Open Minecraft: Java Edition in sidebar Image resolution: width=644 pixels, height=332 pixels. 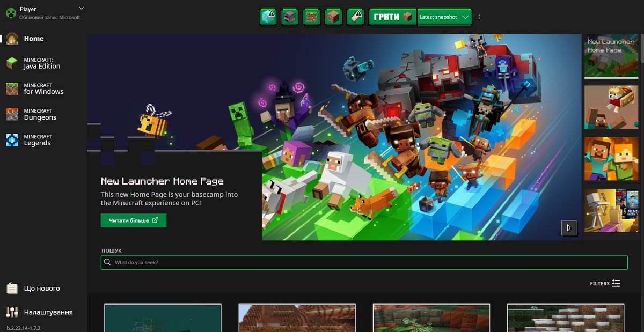tap(43, 63)
